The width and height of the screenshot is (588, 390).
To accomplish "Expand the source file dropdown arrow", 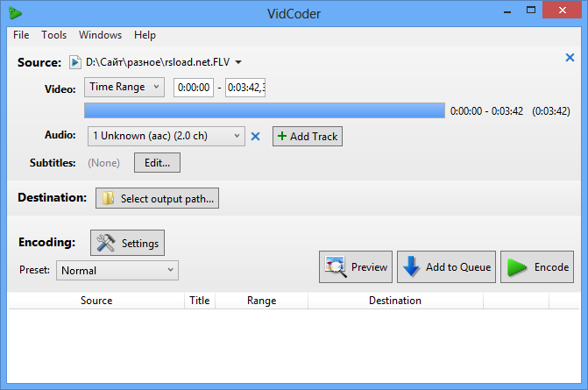I will click(x=238, y=62).
